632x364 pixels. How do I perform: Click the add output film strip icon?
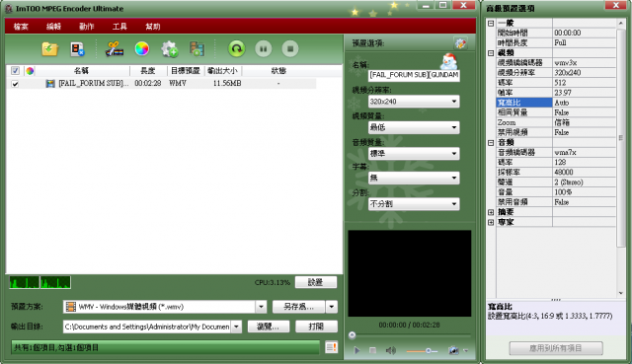(197, 49)
